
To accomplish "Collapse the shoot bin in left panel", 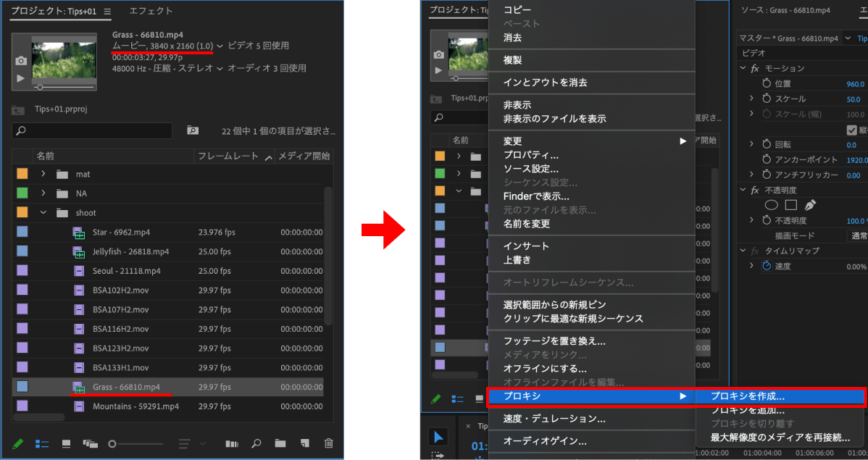I will coord(43,212).
